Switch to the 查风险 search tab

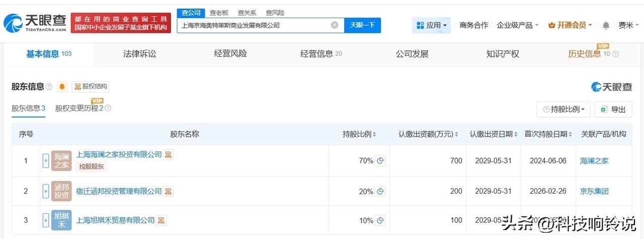(x=275, y=13)
